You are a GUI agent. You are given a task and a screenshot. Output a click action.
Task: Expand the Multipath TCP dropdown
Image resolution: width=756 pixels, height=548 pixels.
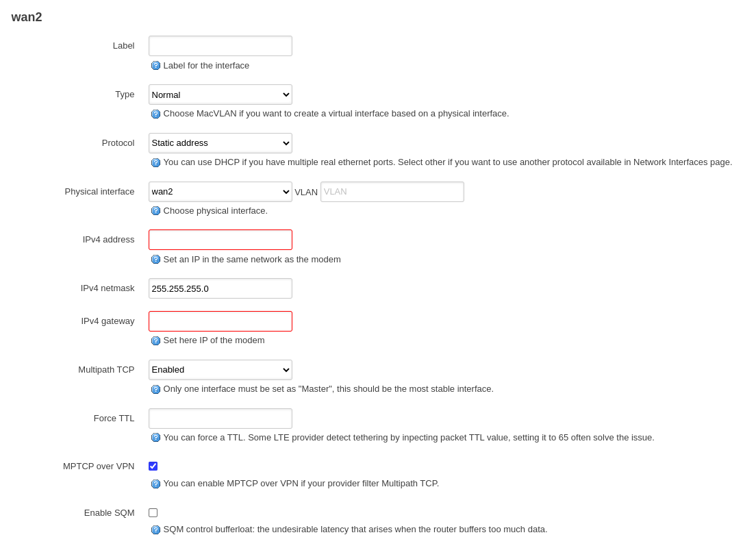220,369
